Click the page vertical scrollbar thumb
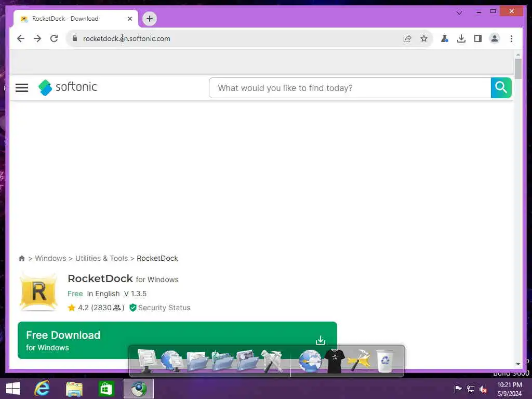 518,69
